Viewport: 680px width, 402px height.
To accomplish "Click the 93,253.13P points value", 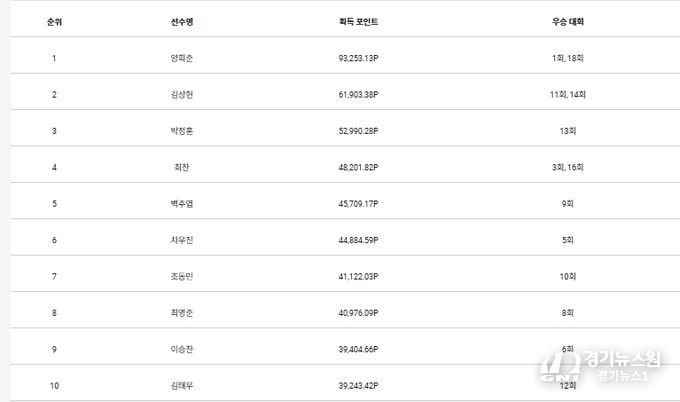I will click(x=359, y=58).
